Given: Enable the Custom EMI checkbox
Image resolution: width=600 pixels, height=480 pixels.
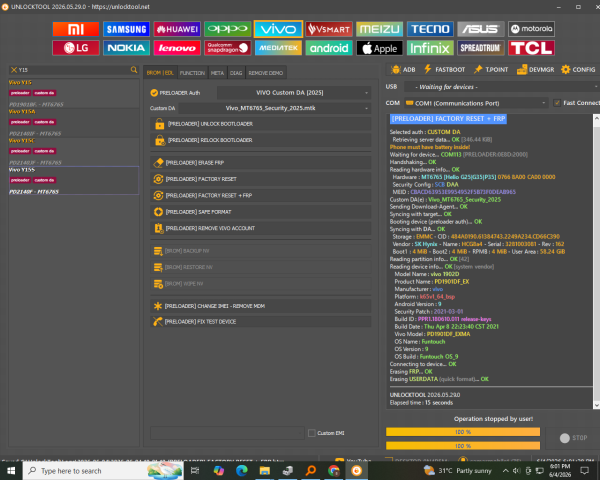Looking at the screenshot, I should coord(312,433).
